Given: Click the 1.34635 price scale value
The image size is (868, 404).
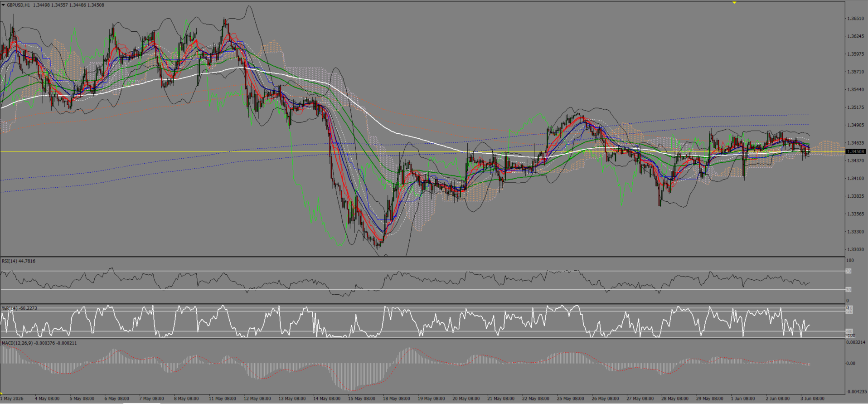Looking at the screenshot, I should click(x=856, y=143).
